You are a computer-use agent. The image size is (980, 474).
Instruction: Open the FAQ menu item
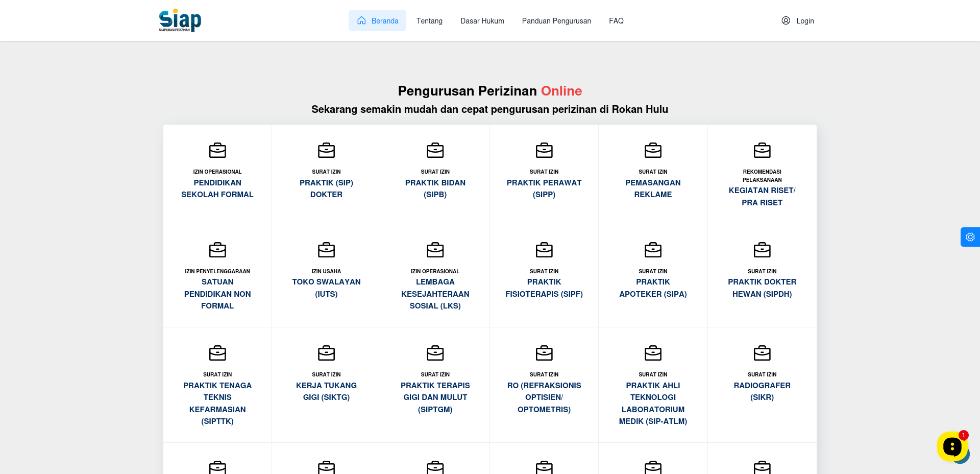(616, 21)
